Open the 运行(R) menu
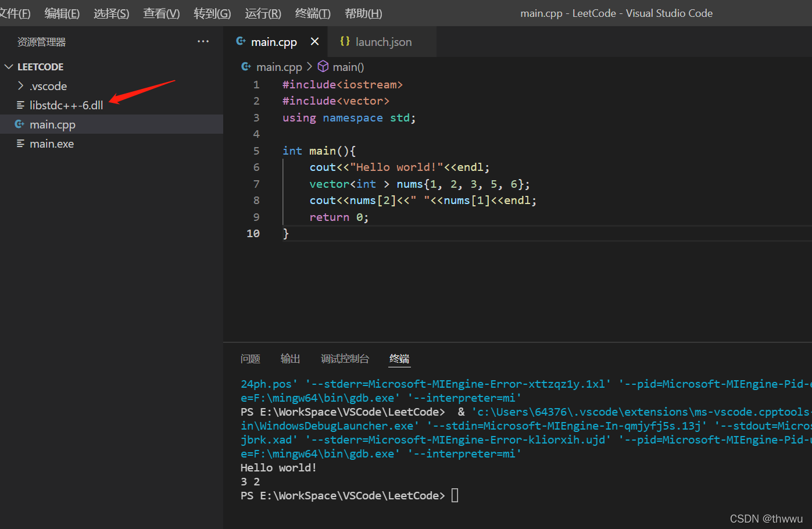 point(263,13)
